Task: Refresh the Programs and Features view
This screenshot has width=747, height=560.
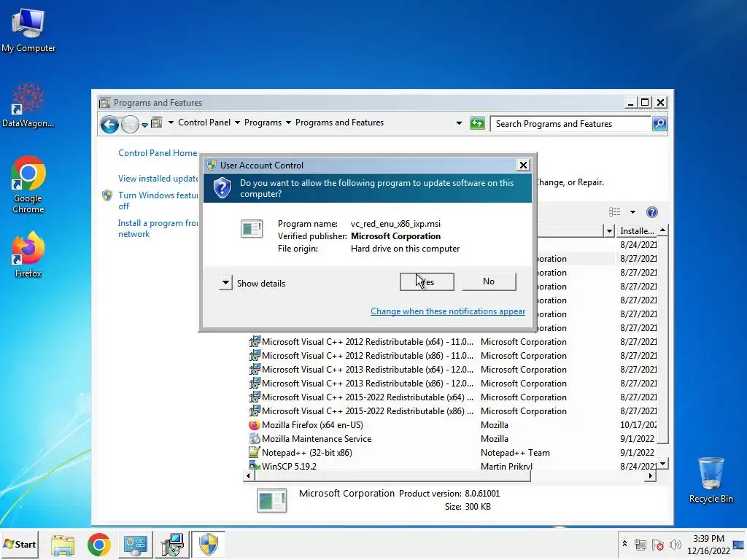Action: click(x=477, y=123)
